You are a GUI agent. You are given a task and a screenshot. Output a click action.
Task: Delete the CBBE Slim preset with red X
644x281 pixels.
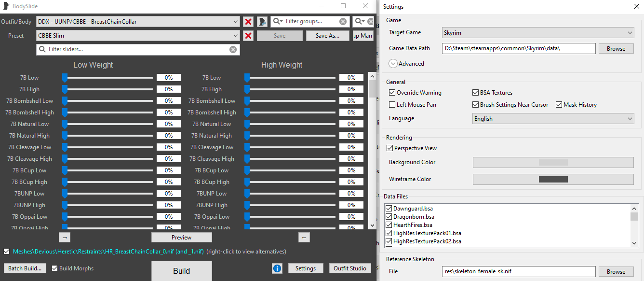[x=248, y=36]
